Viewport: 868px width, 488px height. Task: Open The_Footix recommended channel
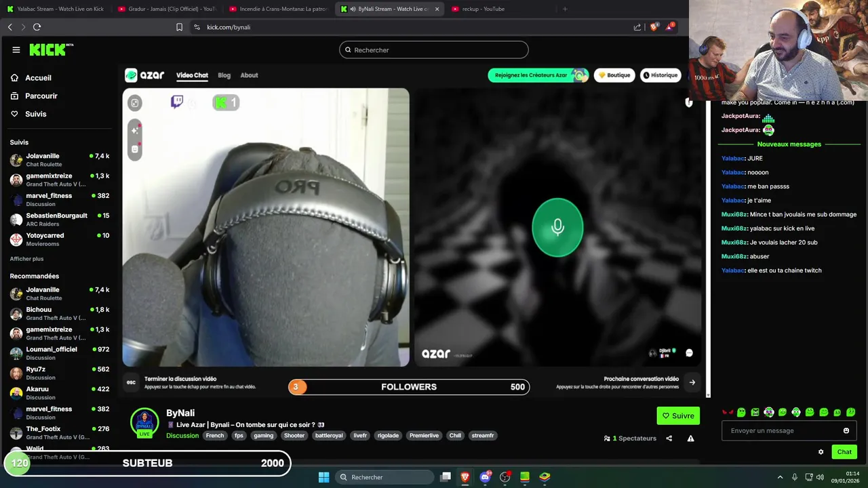click(x=60, y=432)
